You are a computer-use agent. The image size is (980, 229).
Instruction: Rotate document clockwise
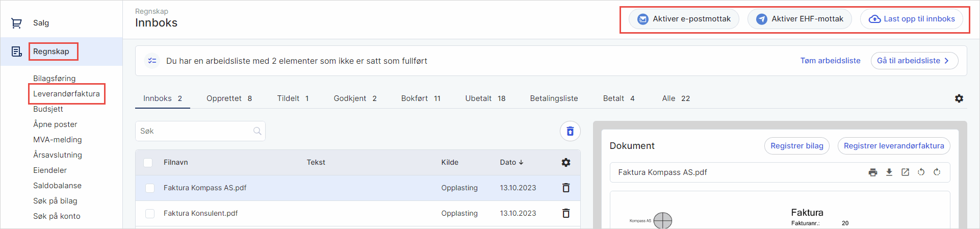(x=937, y=172)
